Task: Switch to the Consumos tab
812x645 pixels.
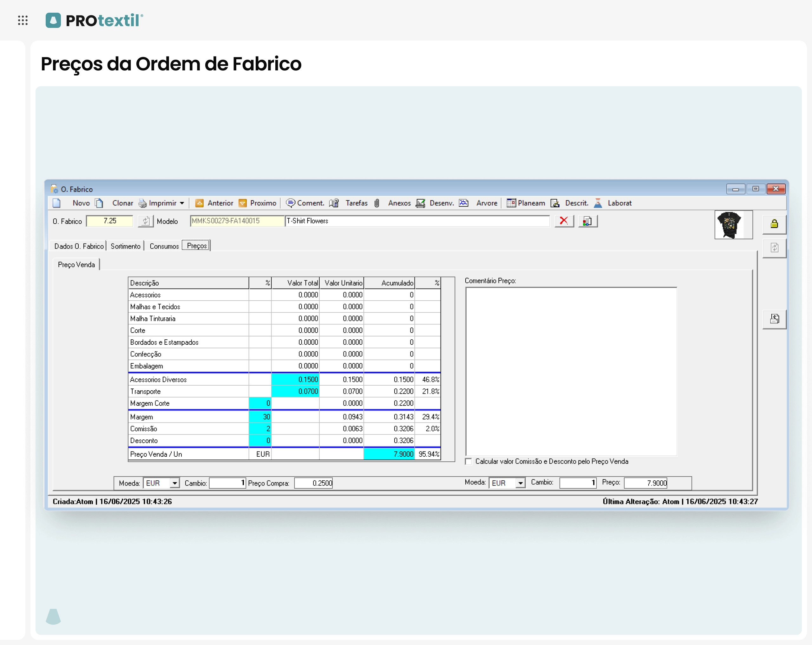Action: tap(164, 246)
